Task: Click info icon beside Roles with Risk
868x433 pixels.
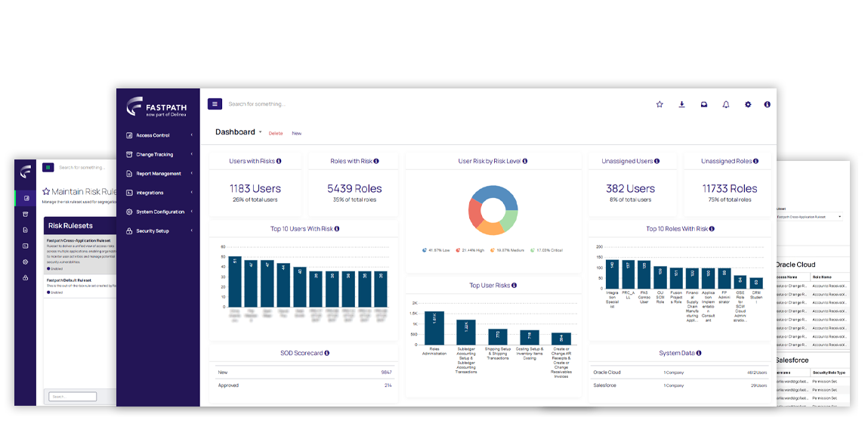Action: pos(376,161)
